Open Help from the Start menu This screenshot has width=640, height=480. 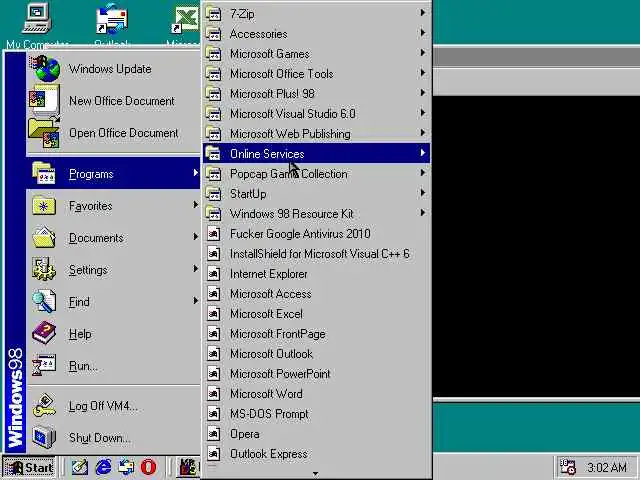[x=113, y=334]
